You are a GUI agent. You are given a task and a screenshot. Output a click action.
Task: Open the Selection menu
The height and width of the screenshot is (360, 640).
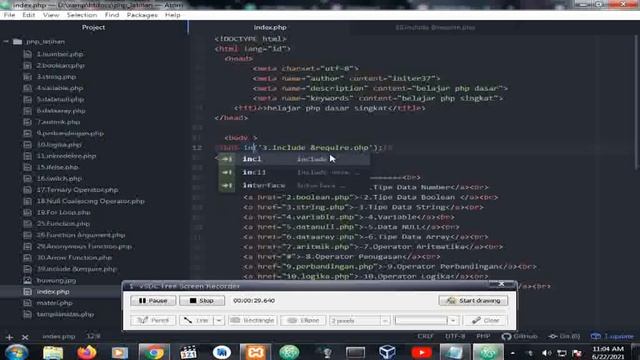tap(82, 15)
